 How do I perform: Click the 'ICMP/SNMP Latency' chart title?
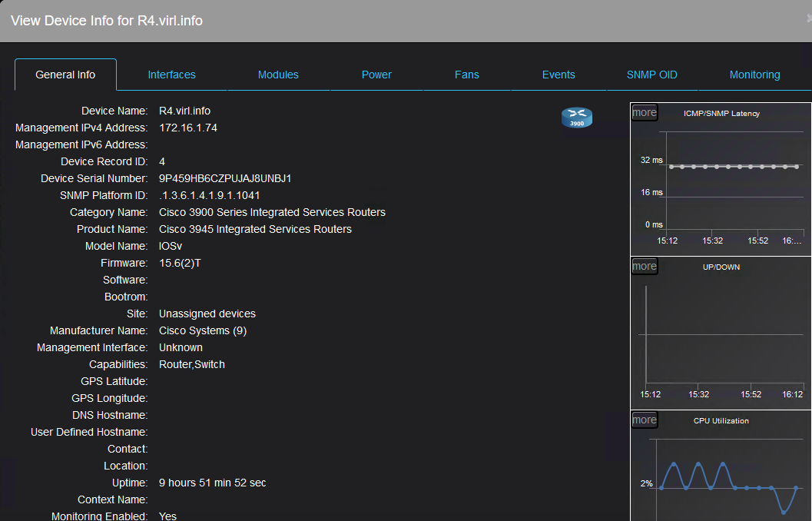point(721,114)
